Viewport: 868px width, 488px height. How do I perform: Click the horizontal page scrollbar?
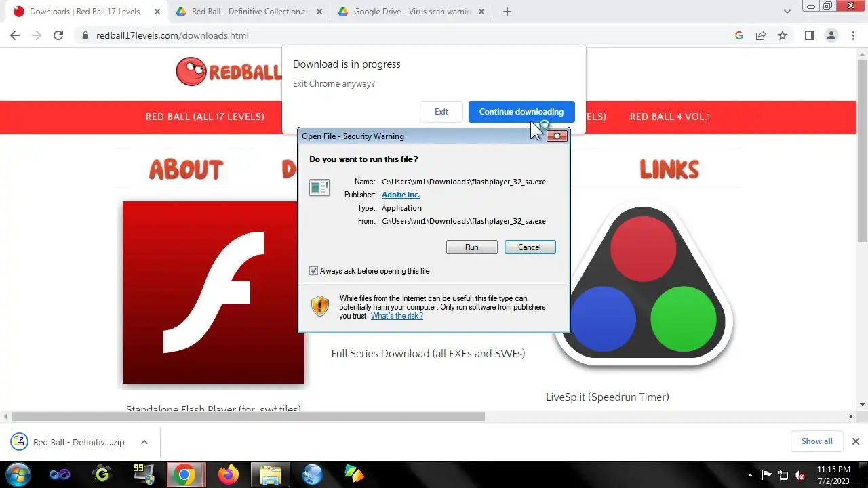coord(248,417)
